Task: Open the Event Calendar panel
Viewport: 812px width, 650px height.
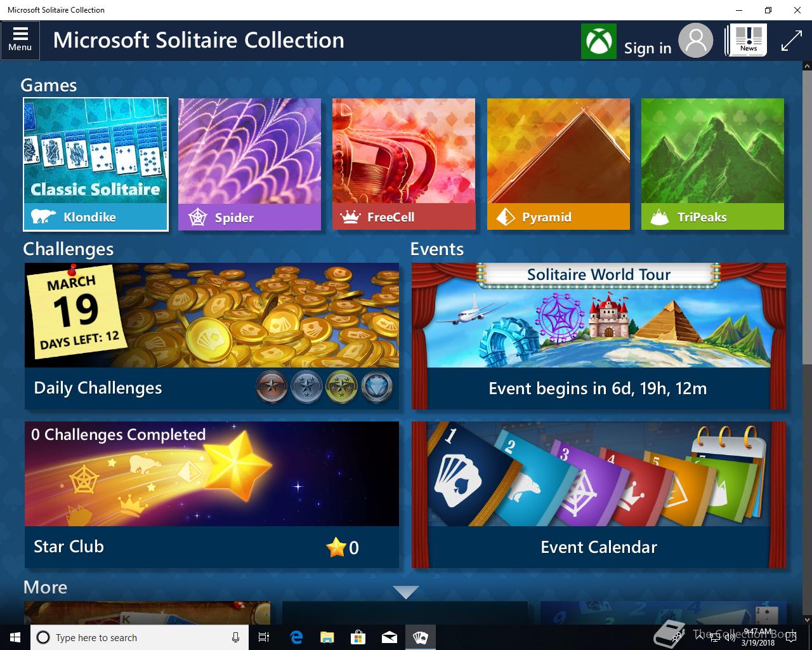Action: pyautogui.click(x=599, y=494)
